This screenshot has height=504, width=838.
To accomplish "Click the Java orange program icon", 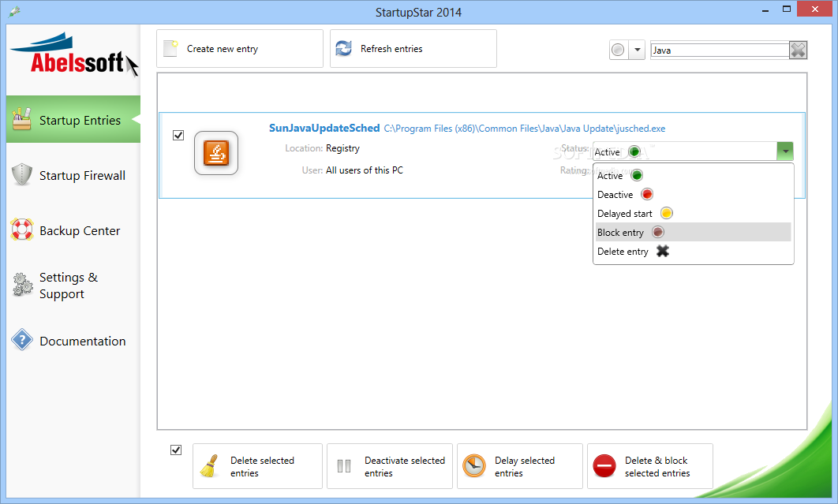I will pyautogui.click(x=216, y=153).
